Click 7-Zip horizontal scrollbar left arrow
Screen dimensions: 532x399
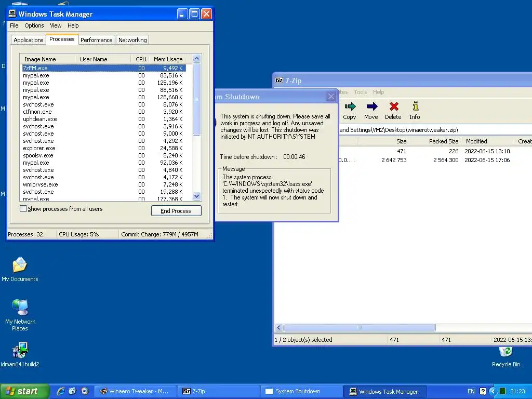click(x=278, y=327)
